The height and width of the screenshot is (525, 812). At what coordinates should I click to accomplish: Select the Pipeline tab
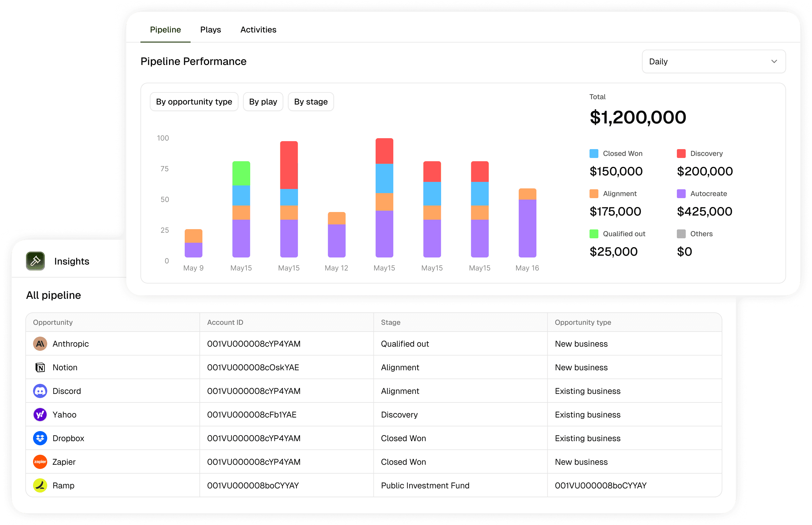click(x=165, y=30)
